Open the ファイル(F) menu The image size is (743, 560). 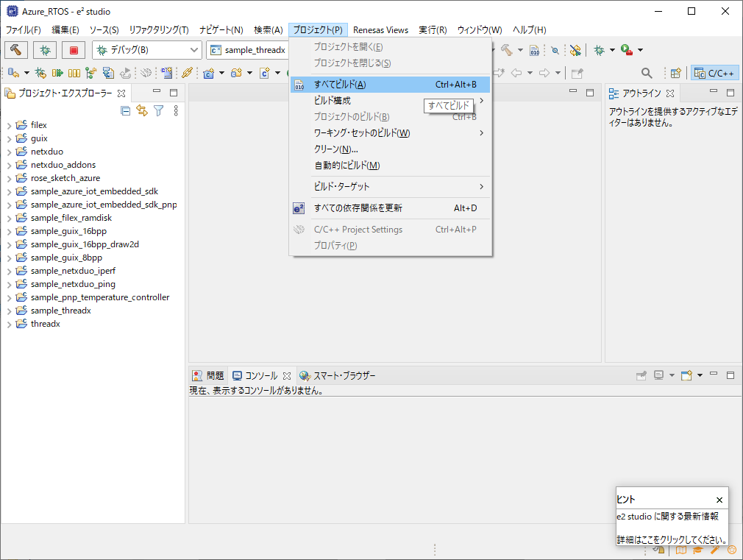(x=23, y=30)
